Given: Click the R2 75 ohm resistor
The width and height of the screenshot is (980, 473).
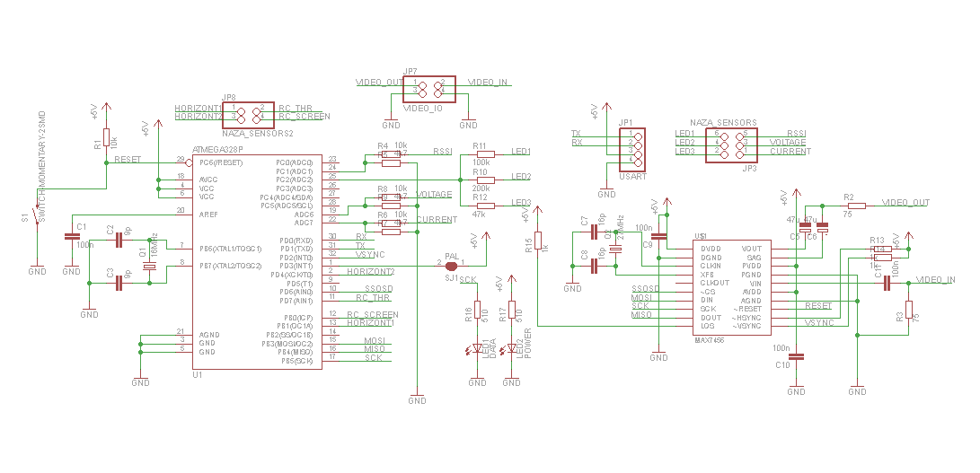Looking at the screenshot, I should coord(856,206).
